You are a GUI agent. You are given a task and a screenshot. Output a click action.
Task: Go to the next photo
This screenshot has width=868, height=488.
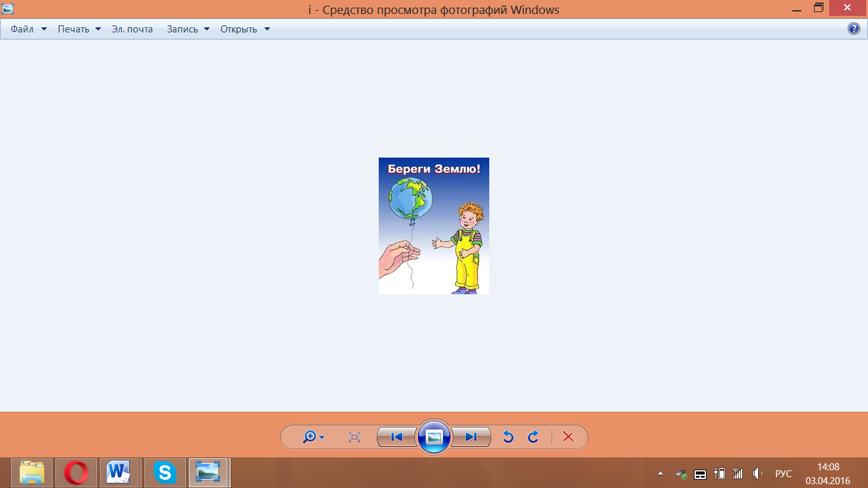pyautogui.click(x=471, y=437)
